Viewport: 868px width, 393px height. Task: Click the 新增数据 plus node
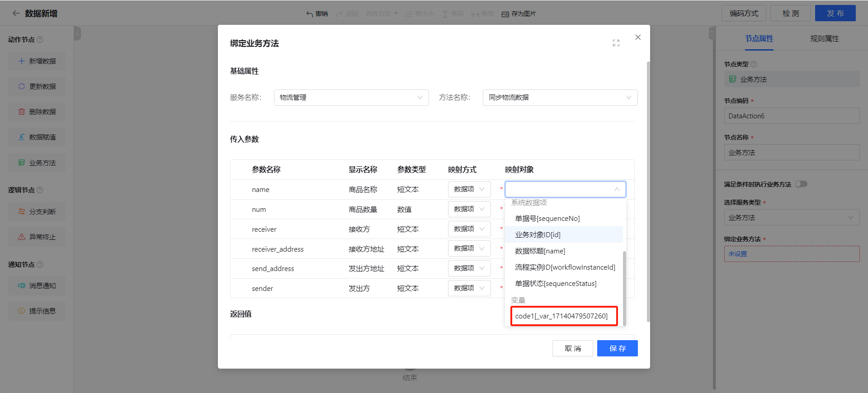point(37,61)
